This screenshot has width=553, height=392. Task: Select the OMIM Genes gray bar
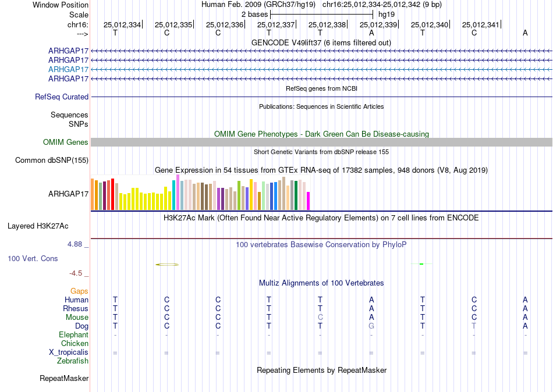tap(321, 142)
